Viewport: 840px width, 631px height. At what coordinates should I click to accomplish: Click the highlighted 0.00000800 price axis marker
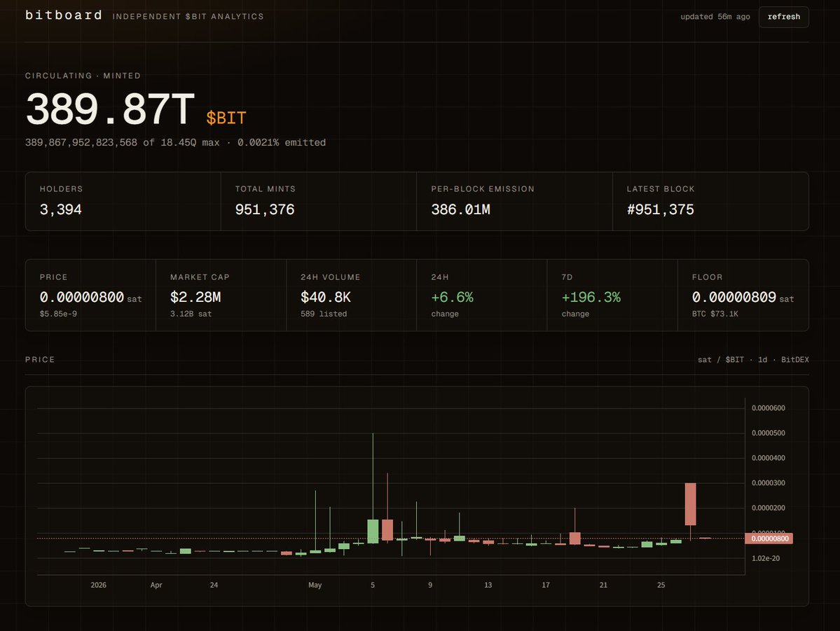pyautogui.click(x=769, y=539)
